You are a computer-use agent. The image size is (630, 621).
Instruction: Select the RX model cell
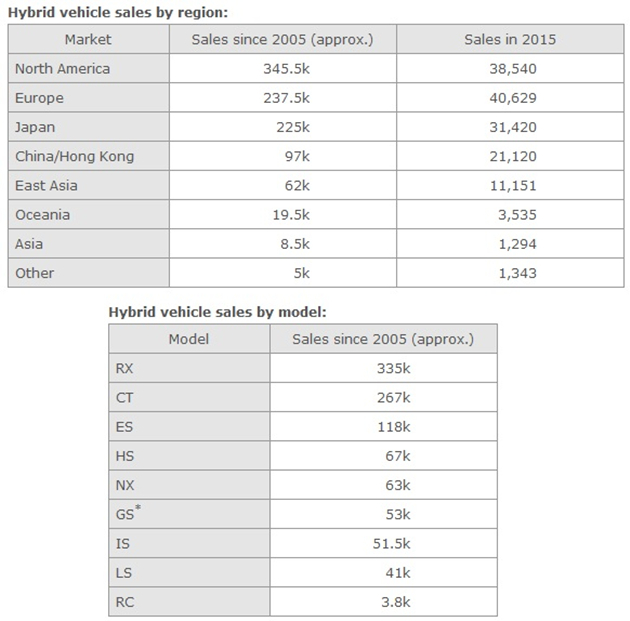click(125, 368)
